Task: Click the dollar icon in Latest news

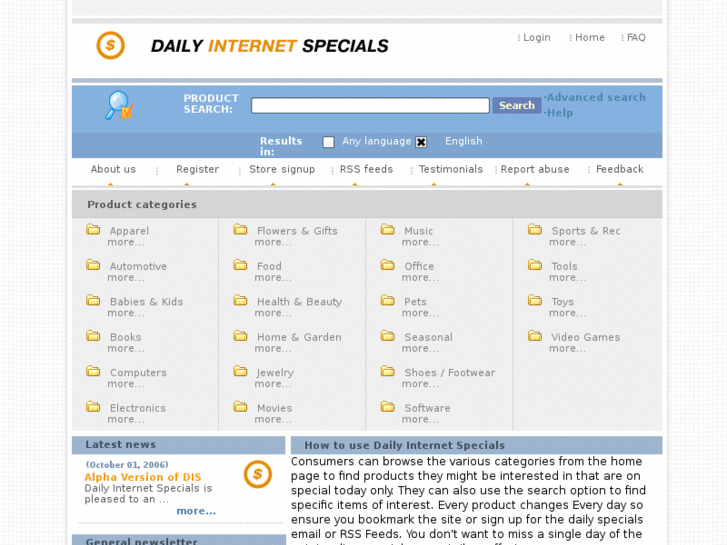Action: (x=258, y=474)
